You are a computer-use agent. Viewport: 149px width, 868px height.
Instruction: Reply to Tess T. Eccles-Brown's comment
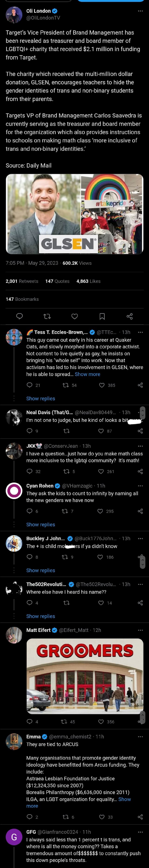point(30,385)
